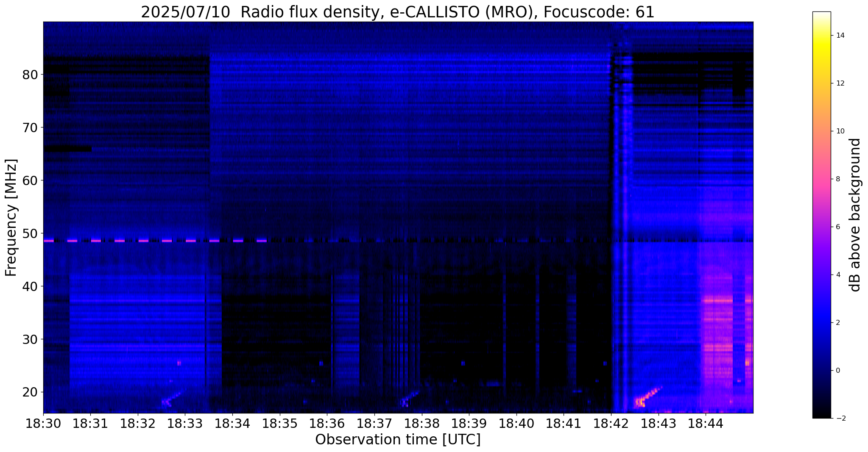Click the 18:36 time tick label
Image resolution: width=868 pixels, height=452 pixels.
coord(327,423)
